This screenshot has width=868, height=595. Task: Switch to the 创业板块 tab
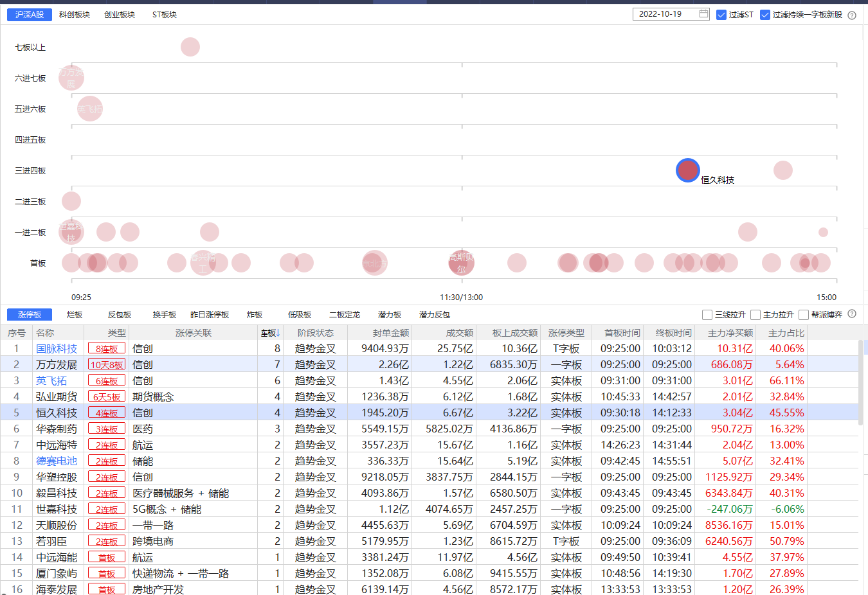[x=120, y=14]
